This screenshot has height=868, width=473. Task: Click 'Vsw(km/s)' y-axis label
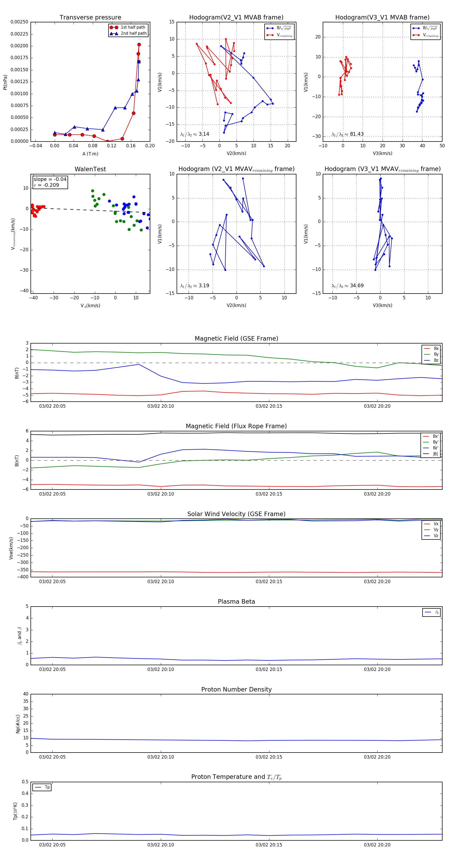click(x=11, y=548)
